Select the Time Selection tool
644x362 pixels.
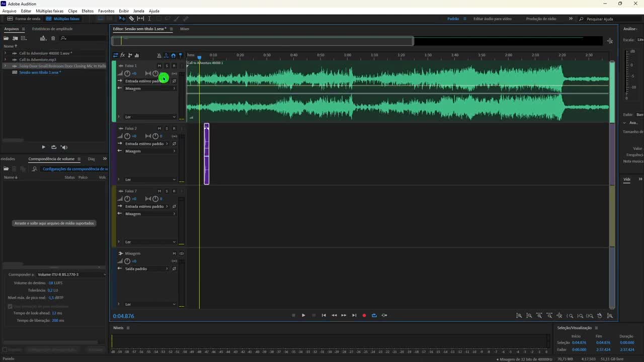tap(149, 19)
